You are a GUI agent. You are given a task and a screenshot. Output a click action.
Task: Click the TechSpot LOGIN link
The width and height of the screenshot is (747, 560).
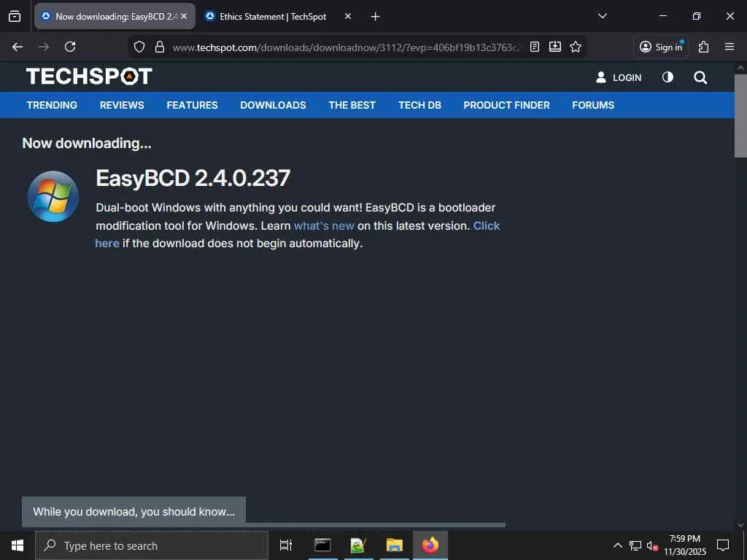click(x=619, y=77)
